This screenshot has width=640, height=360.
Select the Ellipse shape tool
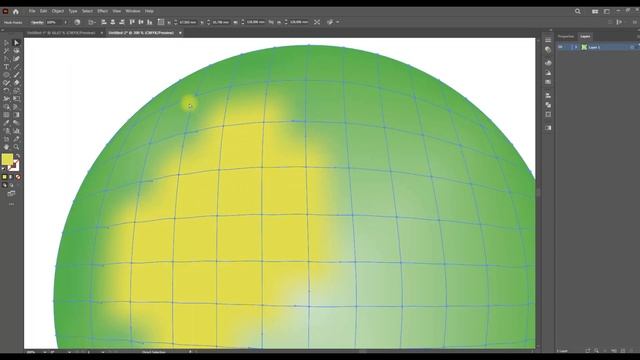pos(6,75)
